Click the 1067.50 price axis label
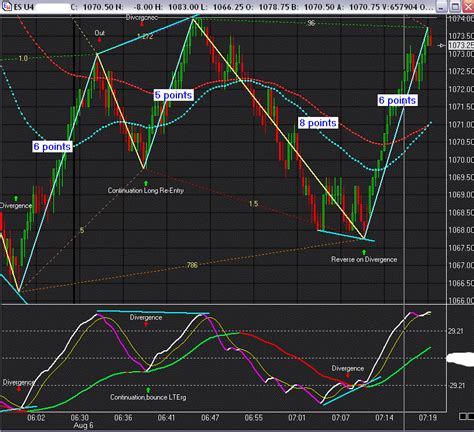The height and width of the screenshot is (432, 474). [461, 248]
